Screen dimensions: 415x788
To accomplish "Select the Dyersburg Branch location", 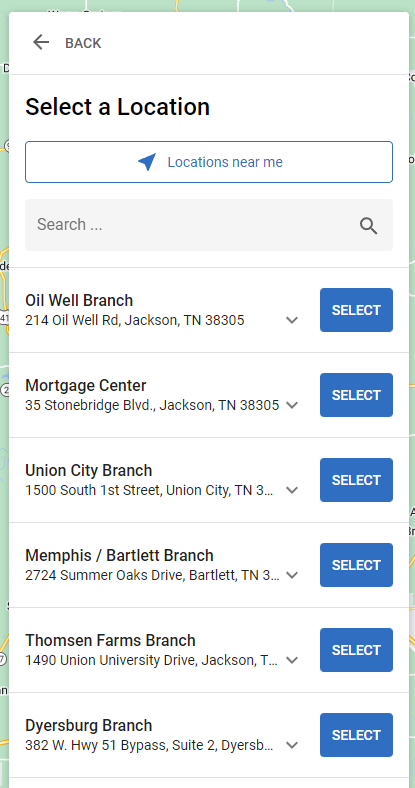I will (356, 735).
